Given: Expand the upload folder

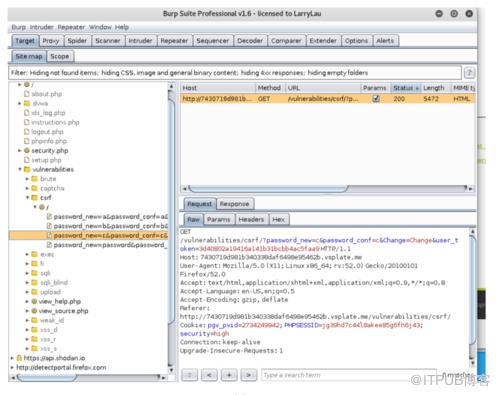Looking at the screenshot, I should click(27, 292).
